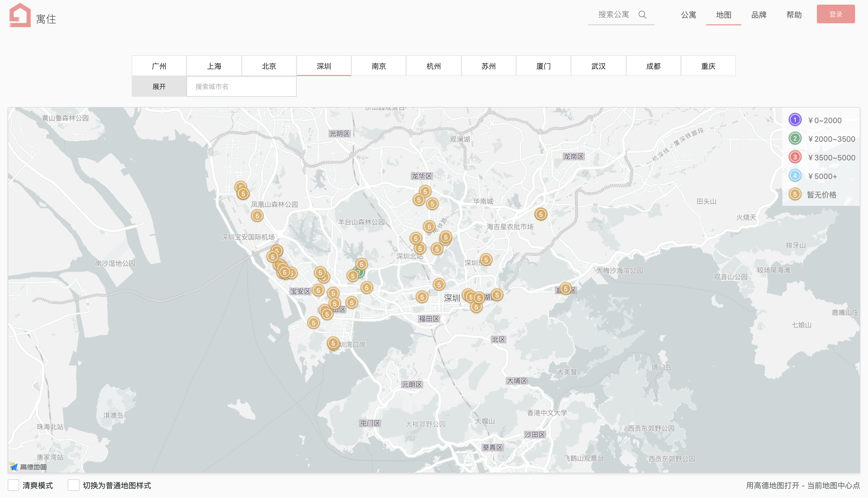Toggle 切换为普通地图样式 checkbox

click(x=73, y=485)
